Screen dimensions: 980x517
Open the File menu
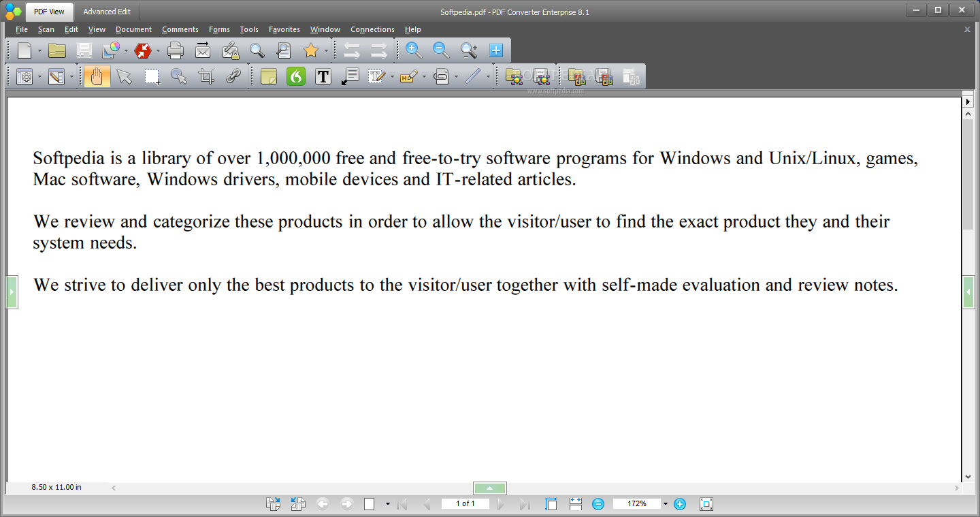pos(22,29)
